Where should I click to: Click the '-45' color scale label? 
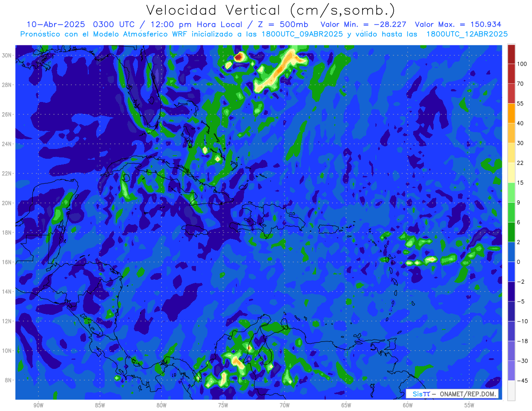point(522,380)
